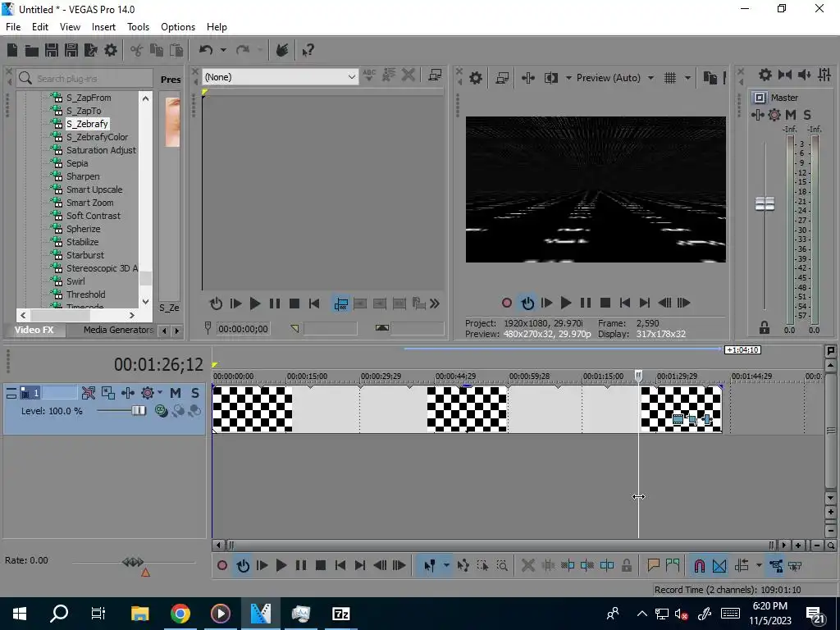Play the timeline from the transport bar
The image size is (840, 630).
[x=281, y=565]
